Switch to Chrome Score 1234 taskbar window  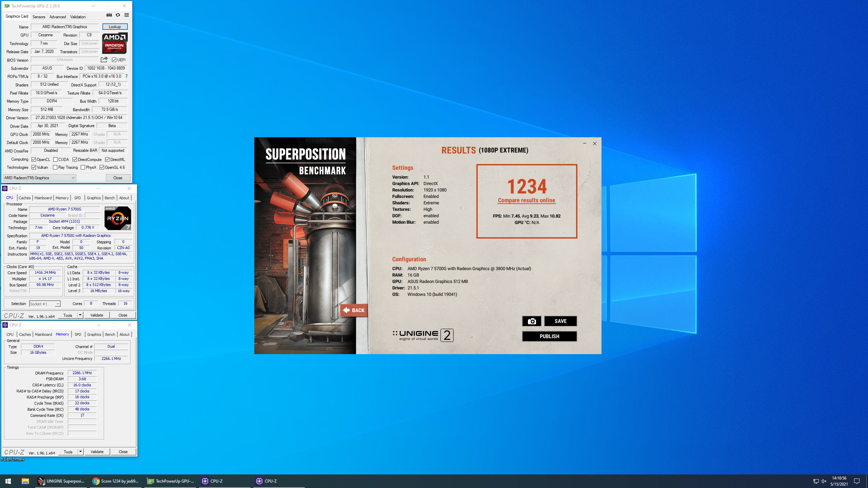point(116,481)
